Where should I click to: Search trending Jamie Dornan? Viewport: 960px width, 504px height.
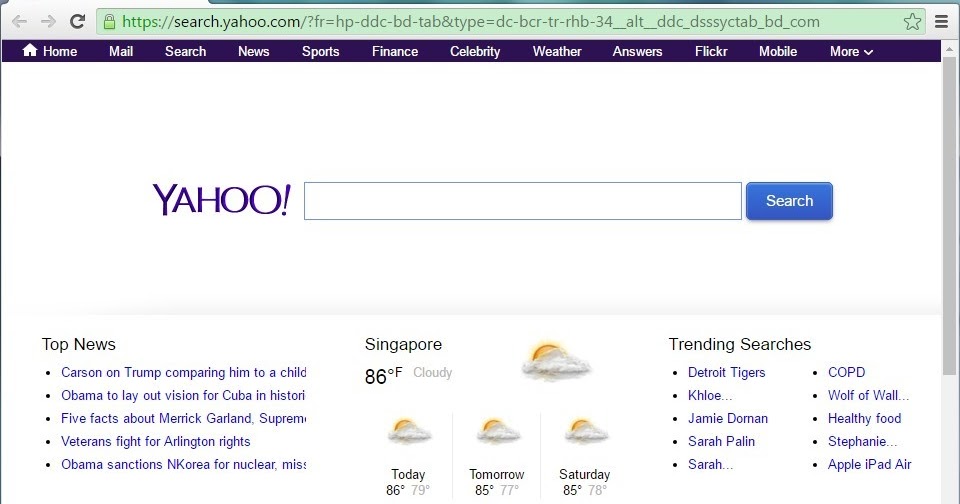[728, 418]
